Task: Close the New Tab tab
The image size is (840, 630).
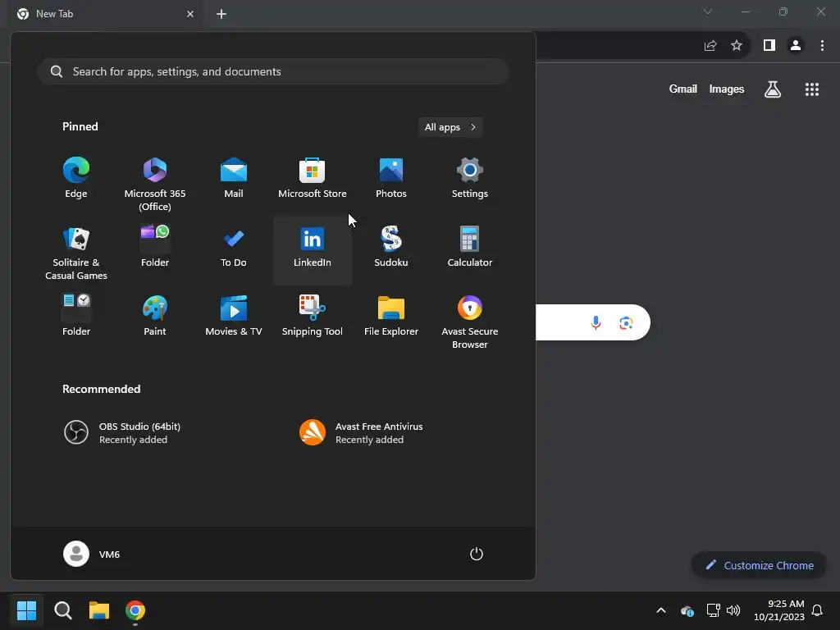Action: 190,14
